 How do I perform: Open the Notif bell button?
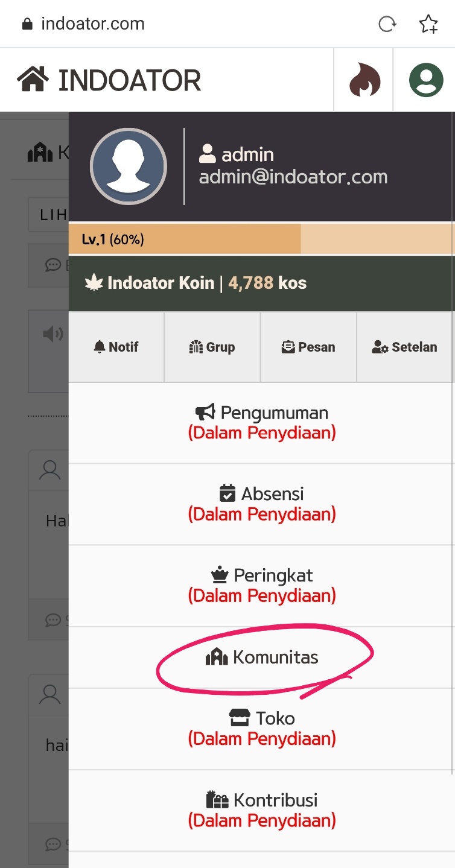tap(116, 347)
